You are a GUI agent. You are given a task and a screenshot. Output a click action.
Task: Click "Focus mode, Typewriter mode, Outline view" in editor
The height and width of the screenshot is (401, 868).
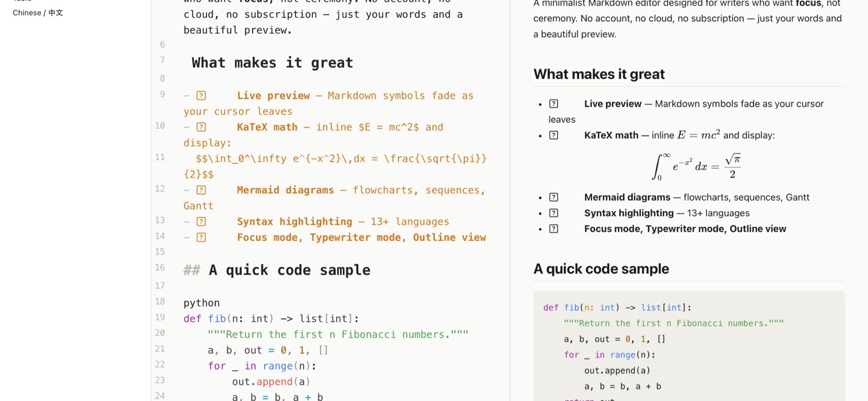pos(361,237)
